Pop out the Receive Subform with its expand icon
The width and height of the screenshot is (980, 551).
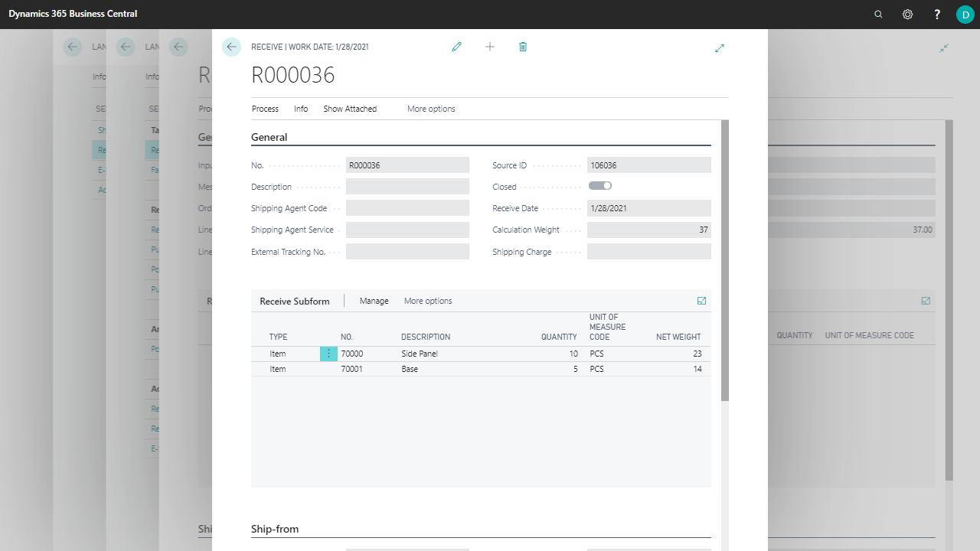click(701, 301)
